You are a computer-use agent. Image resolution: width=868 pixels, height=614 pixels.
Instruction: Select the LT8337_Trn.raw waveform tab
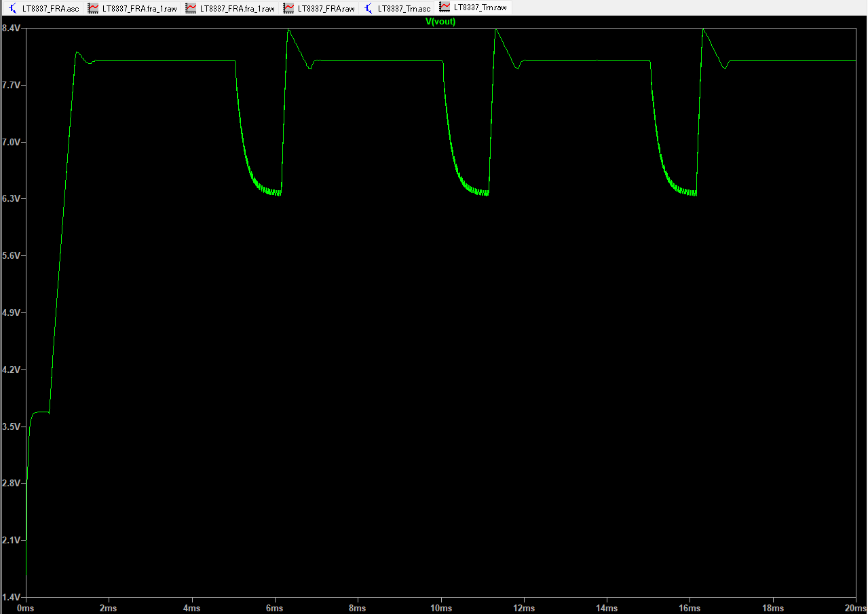point(474,7)
